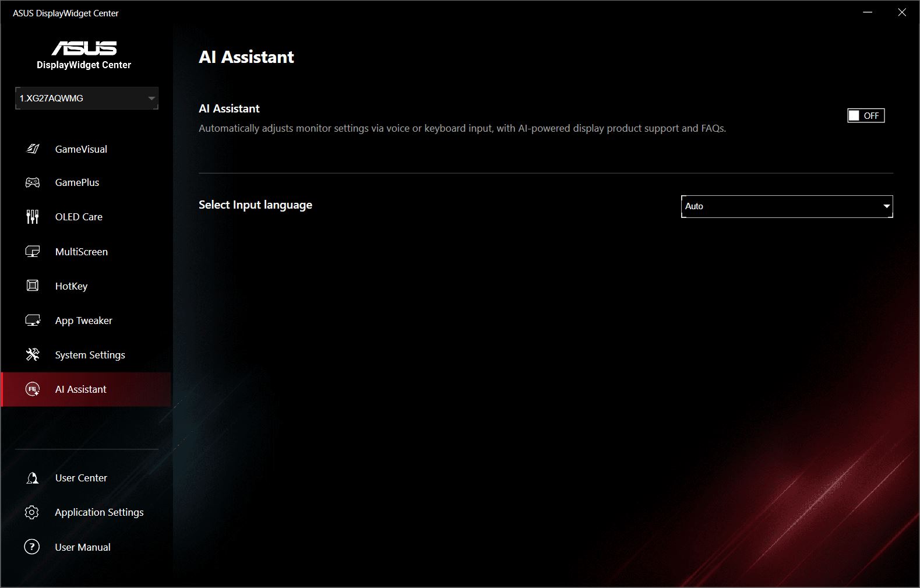Click the User Manual question mark icon
The image size is (920, 588).
click(x=32, y=547)
